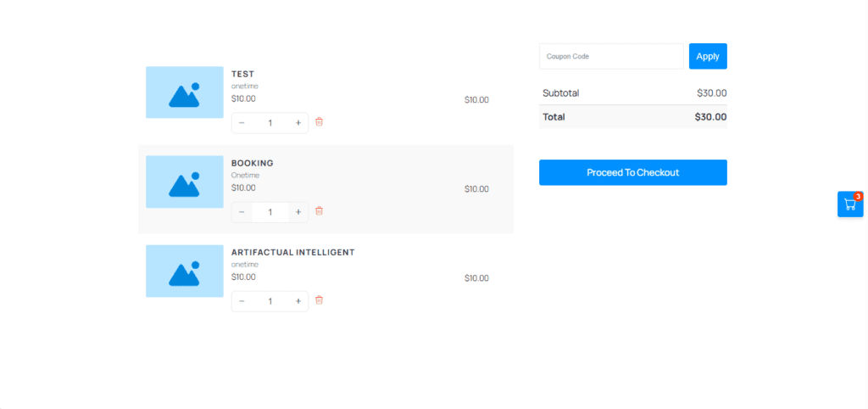Click Proceed To Checkout button
868x409 pixels.
pos(632,172)
